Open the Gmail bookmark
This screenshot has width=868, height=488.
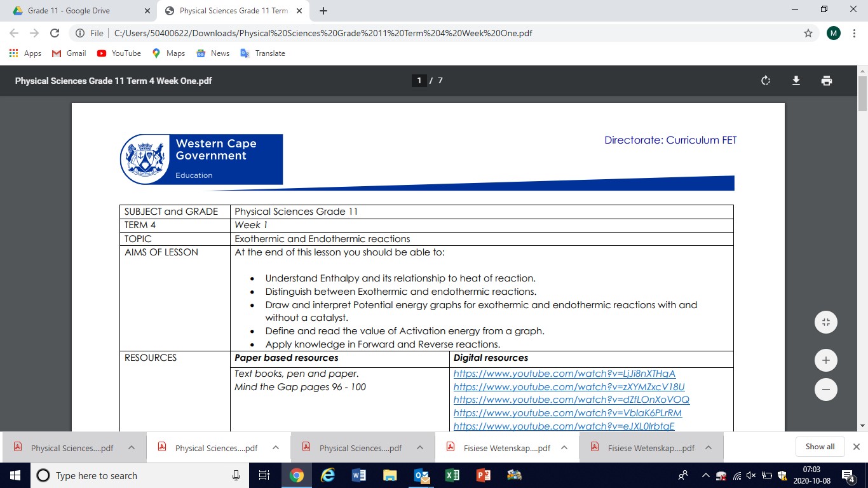[x=69, y=53]
